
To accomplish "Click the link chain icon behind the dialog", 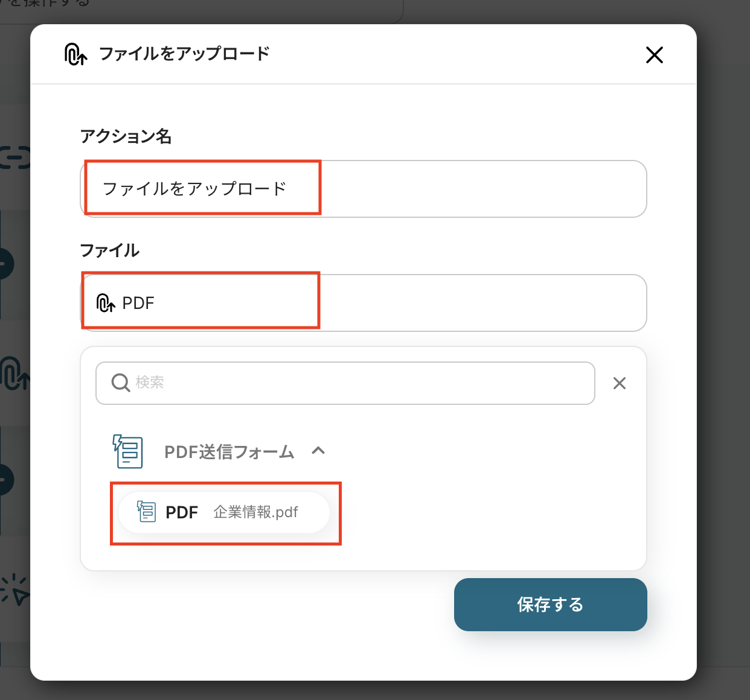I will tap(14, 158).
